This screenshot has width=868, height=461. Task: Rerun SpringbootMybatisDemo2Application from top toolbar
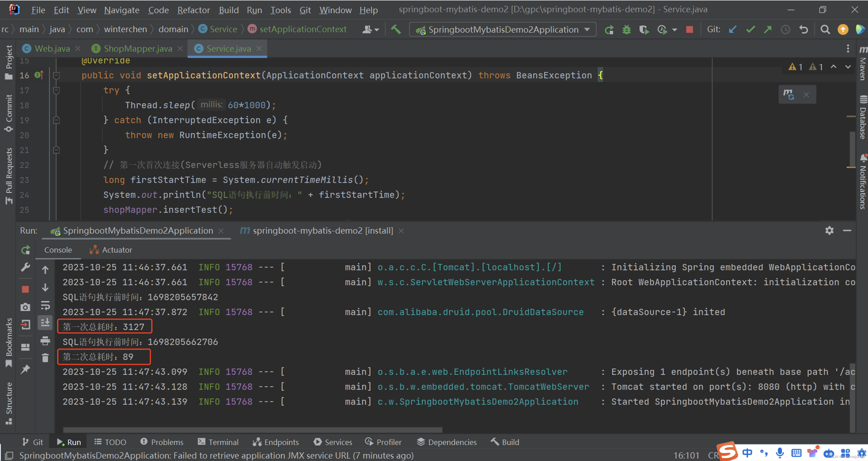[x=609, y=30]
